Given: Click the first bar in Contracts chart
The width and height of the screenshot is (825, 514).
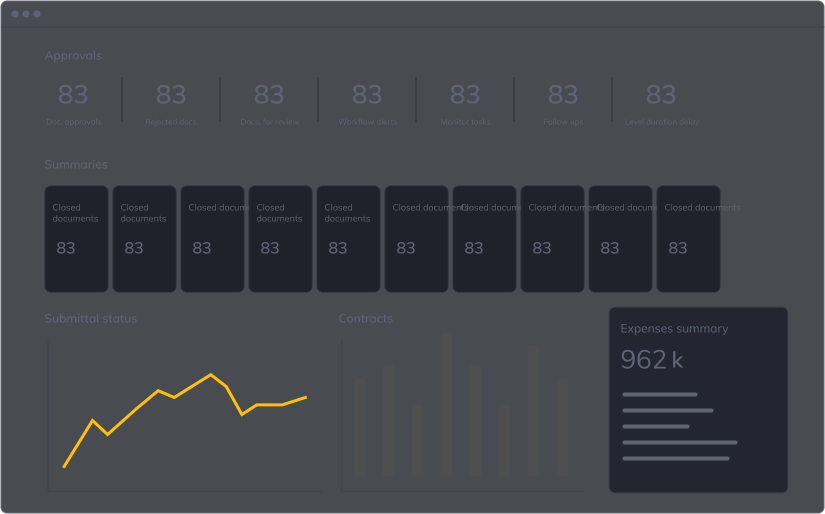Looking at the screenshot, I should tap(360, 427).
